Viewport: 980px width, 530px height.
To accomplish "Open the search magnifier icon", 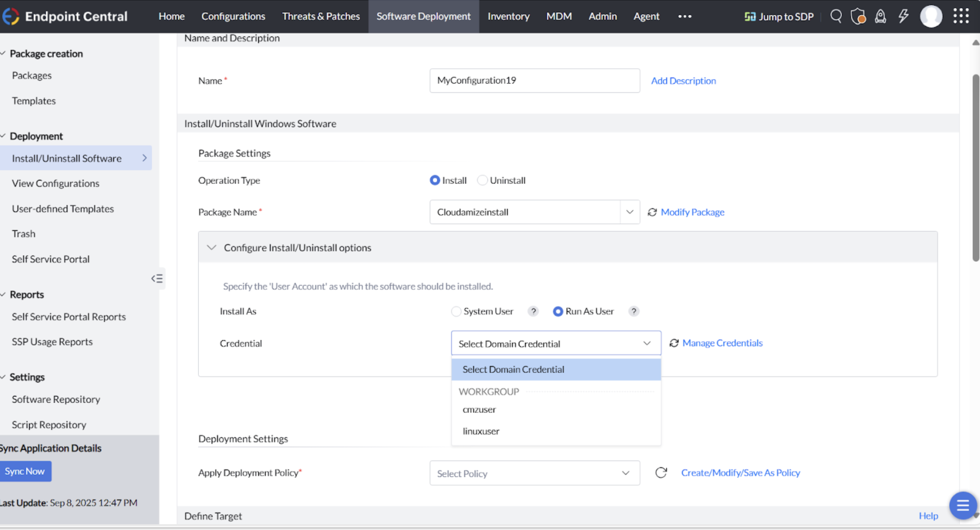I will [836, 16].
